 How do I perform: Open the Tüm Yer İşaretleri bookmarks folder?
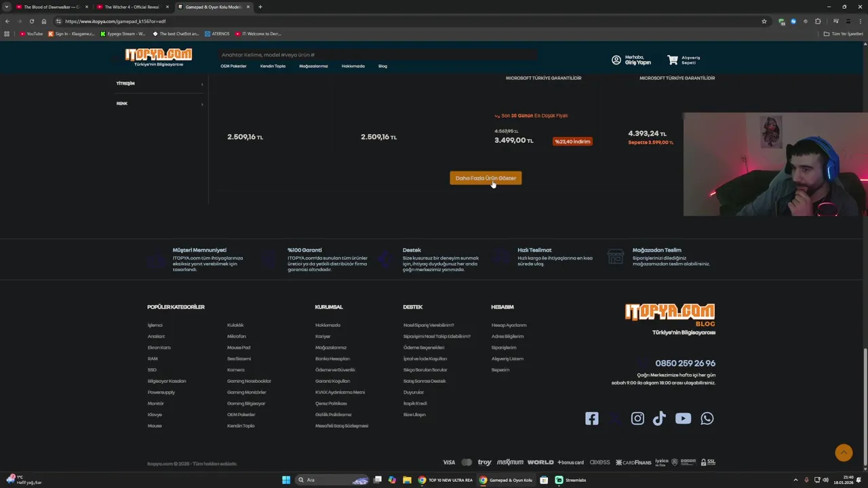(843, 33)
